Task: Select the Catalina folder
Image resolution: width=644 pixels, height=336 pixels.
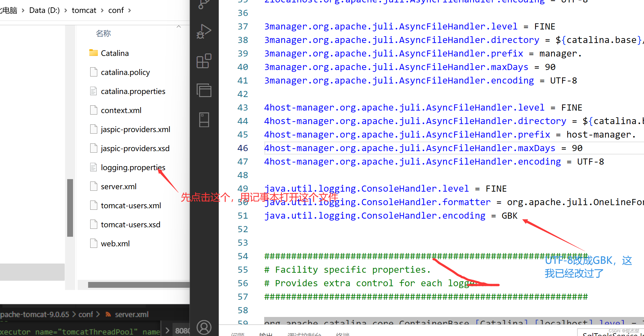Action: (x=115, y=53)
